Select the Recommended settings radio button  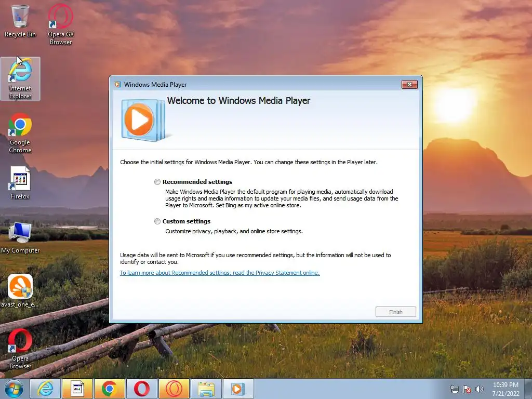[157, 182]
